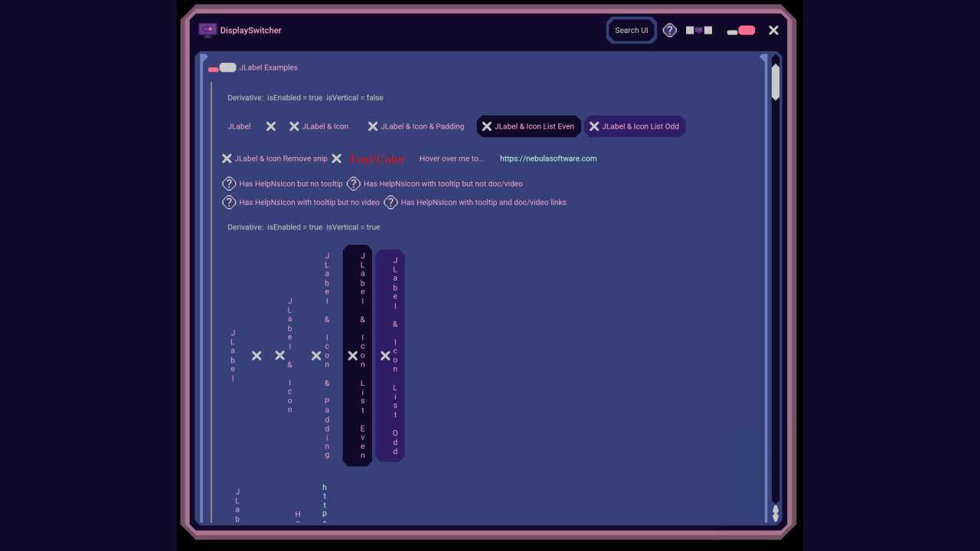Click the red Font/Color label
Image resolution: width=980 pixels, height=551 pixels.
pos(377,159)
